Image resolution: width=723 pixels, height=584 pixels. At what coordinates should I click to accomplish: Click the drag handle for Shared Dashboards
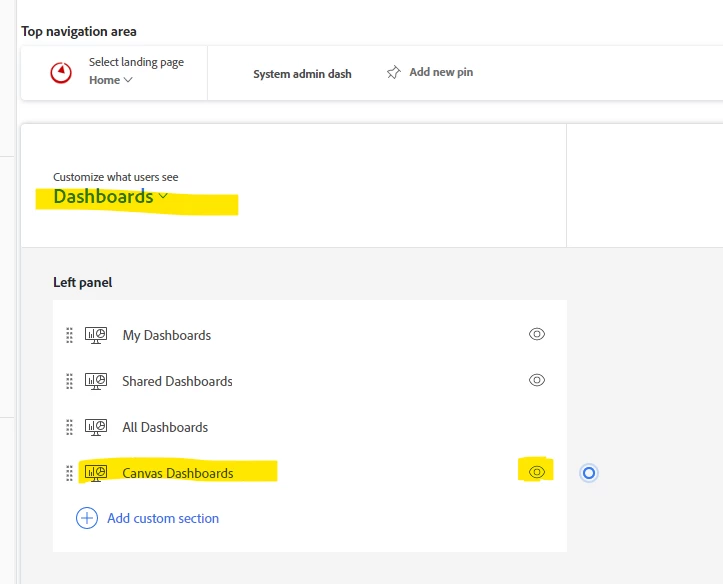[69, 381]
